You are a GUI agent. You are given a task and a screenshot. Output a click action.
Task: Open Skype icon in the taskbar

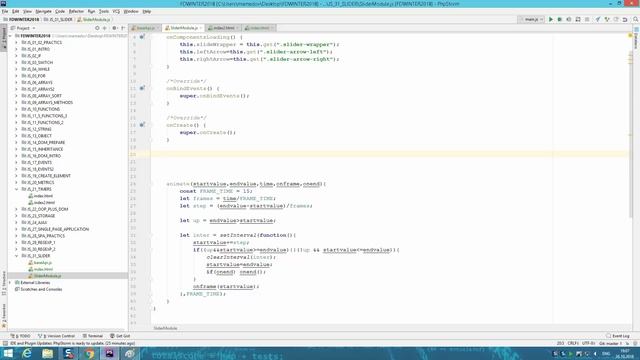(x=69, y=353)
